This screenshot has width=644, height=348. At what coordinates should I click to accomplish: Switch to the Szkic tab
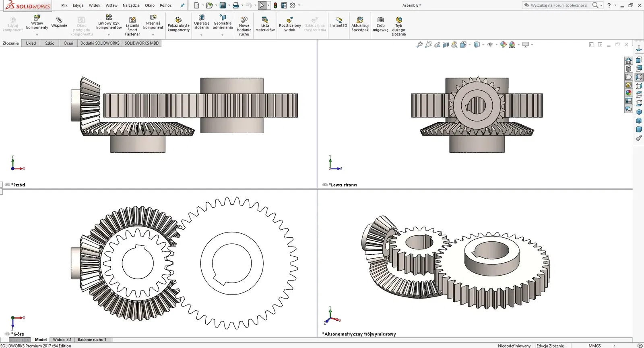click(x=50, y=43)
